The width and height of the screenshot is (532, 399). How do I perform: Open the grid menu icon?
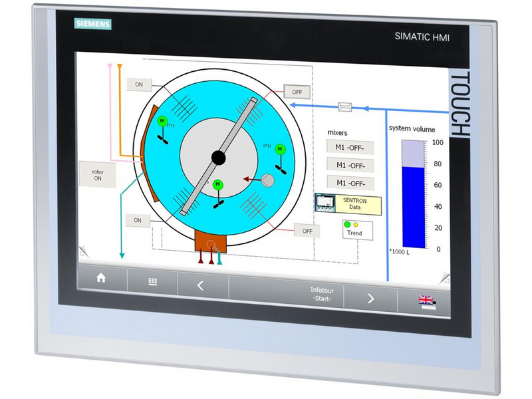tap(153, 281)
